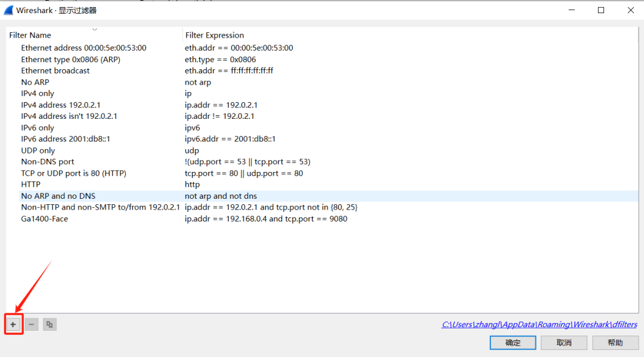
Task: Click expression with tcp.port not in {80, 25}
Action: coord(271,207)
